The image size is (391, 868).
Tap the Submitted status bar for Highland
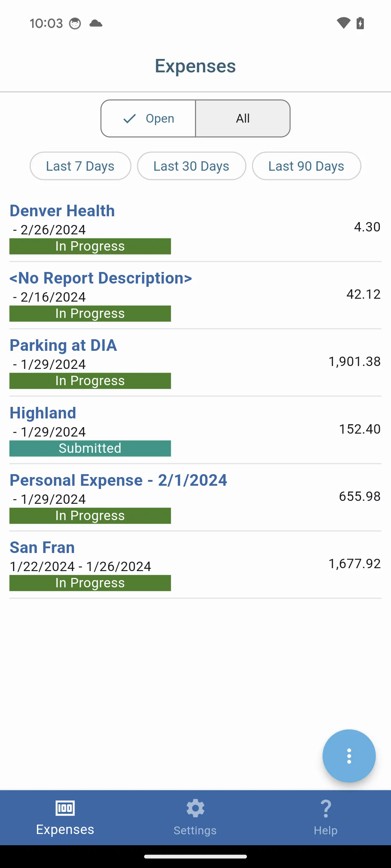tap(90, 448)
